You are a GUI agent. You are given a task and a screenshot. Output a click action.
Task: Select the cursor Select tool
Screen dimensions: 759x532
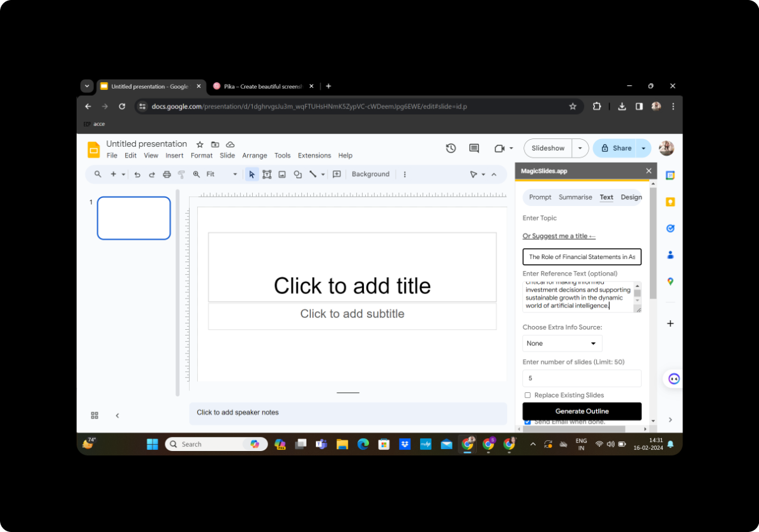[252, 174]
